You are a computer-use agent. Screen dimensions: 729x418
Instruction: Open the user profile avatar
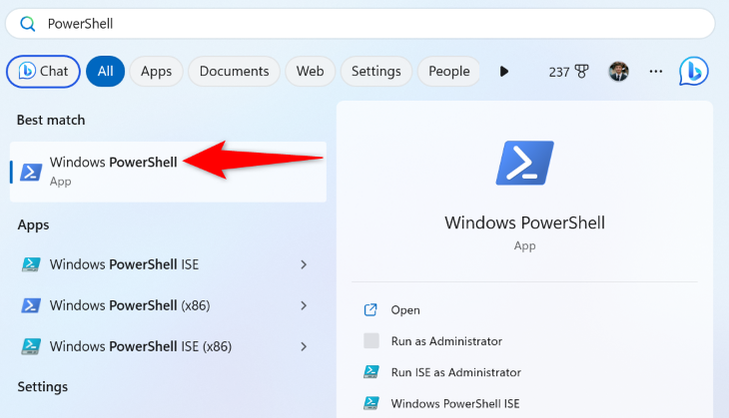[x=619, y=71]
